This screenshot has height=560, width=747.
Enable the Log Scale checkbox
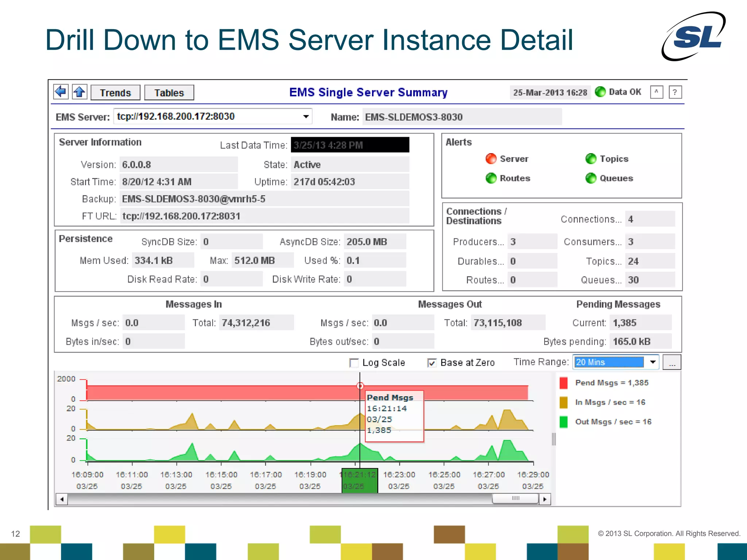click(354, 363)
